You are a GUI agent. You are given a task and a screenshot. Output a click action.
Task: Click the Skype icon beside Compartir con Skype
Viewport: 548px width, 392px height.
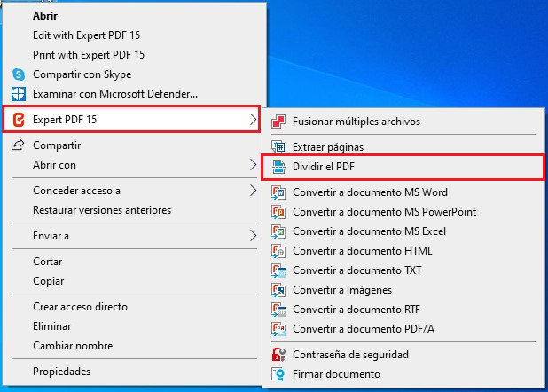point(18,74)
